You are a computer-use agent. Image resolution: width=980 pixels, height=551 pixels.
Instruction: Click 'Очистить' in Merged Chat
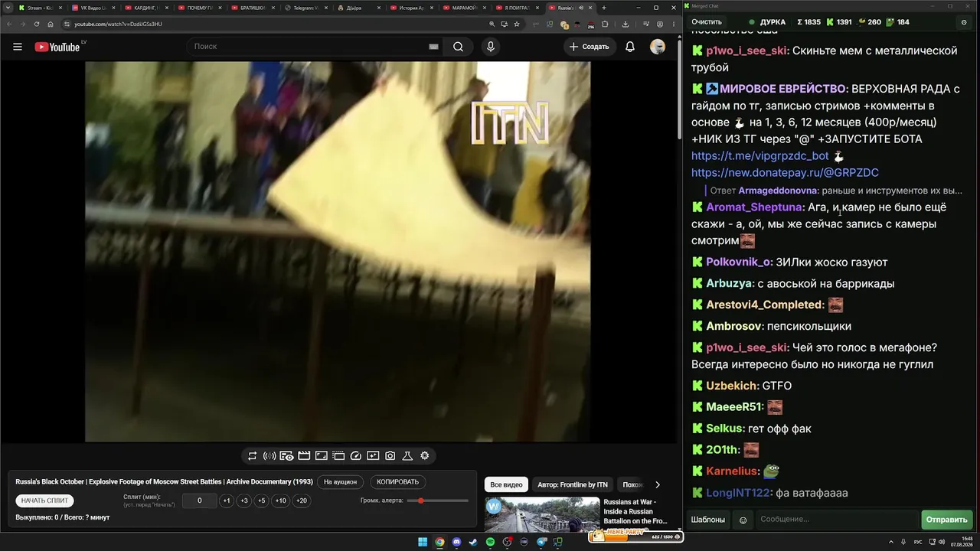pos(707,22)
